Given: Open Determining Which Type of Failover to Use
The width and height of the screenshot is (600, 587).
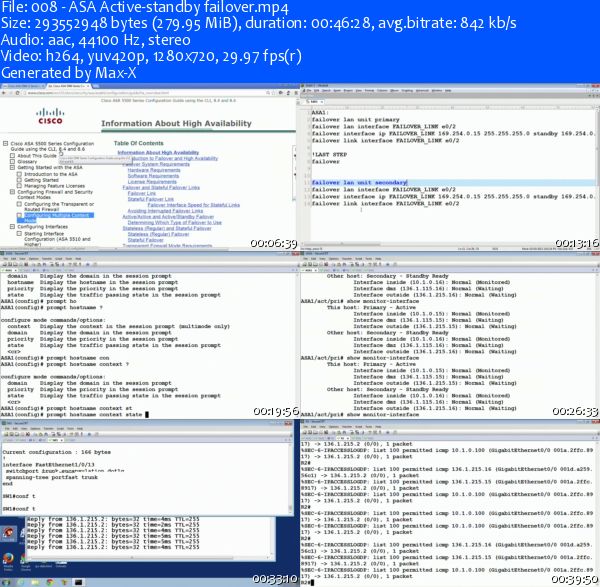Looking at the screenshot, I should 174,222.
